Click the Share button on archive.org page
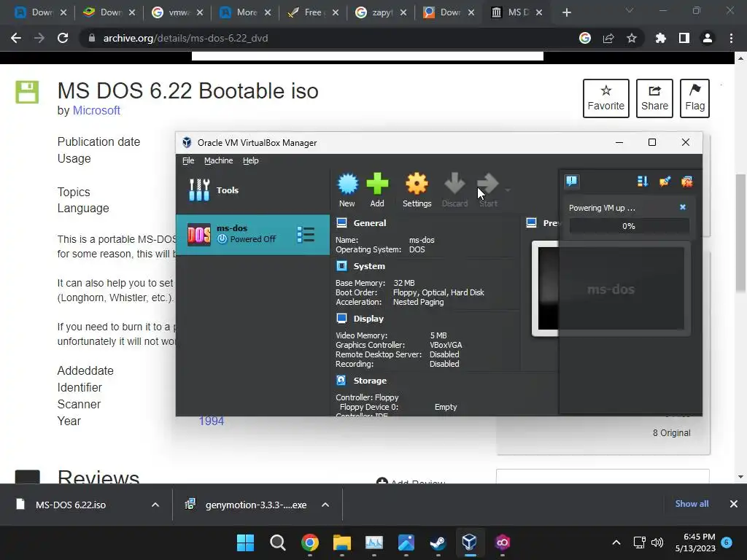747x560 pixels. (x=654, y=98)
